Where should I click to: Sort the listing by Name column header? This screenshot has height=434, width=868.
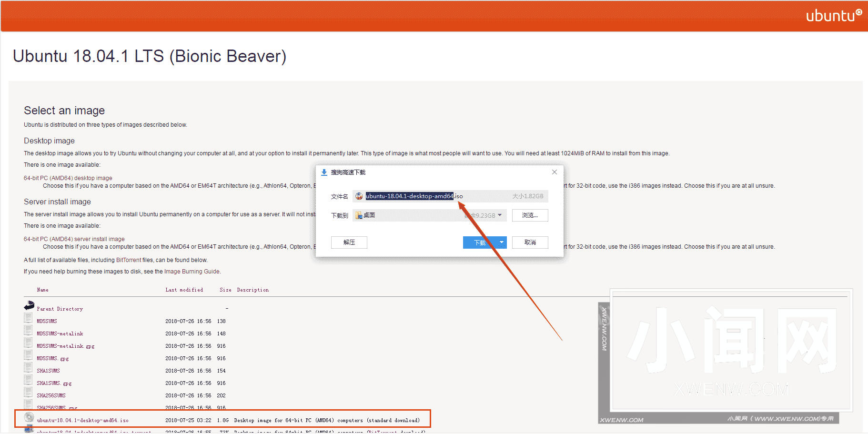tap(42, 290)
